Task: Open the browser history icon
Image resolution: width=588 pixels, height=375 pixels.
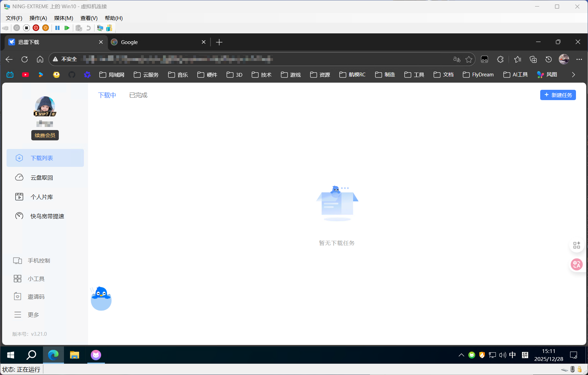Action: (x=548, y=60)
